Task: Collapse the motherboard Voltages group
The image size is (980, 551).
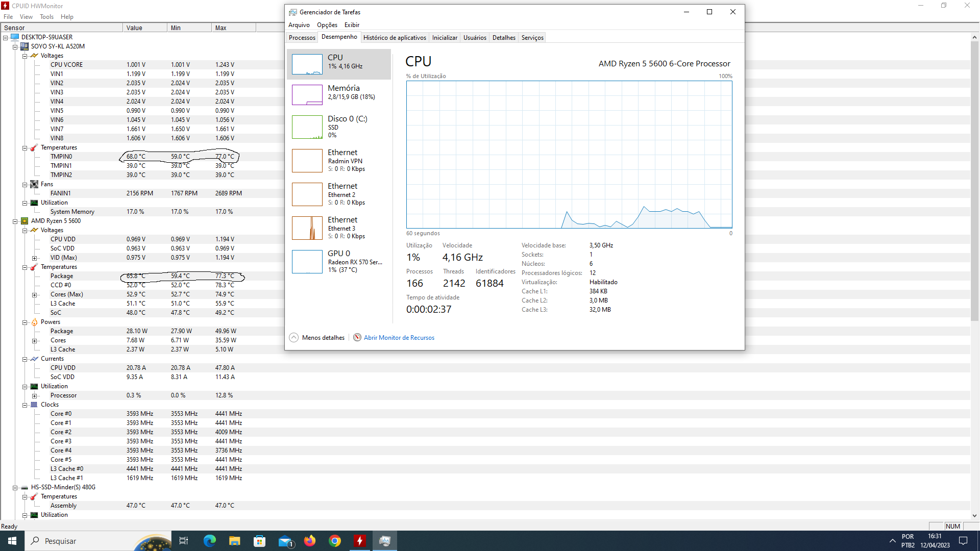Action: 24,56
